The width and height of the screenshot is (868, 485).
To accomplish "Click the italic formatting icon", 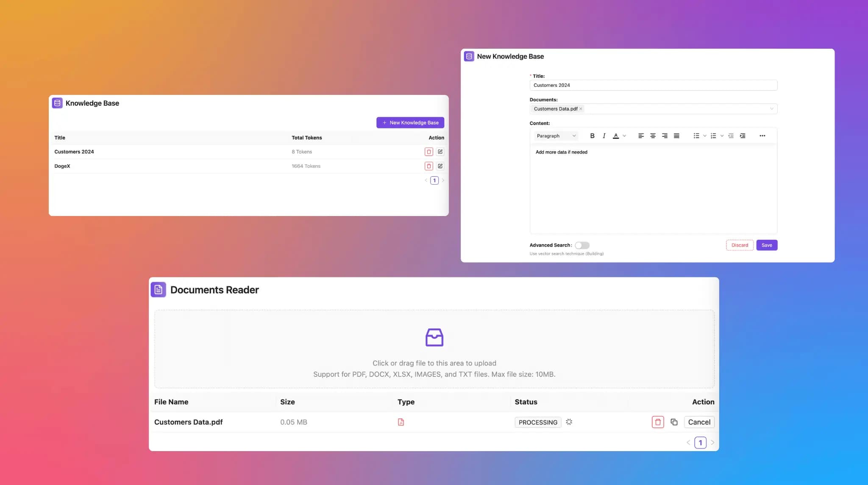I will (603, 136).
